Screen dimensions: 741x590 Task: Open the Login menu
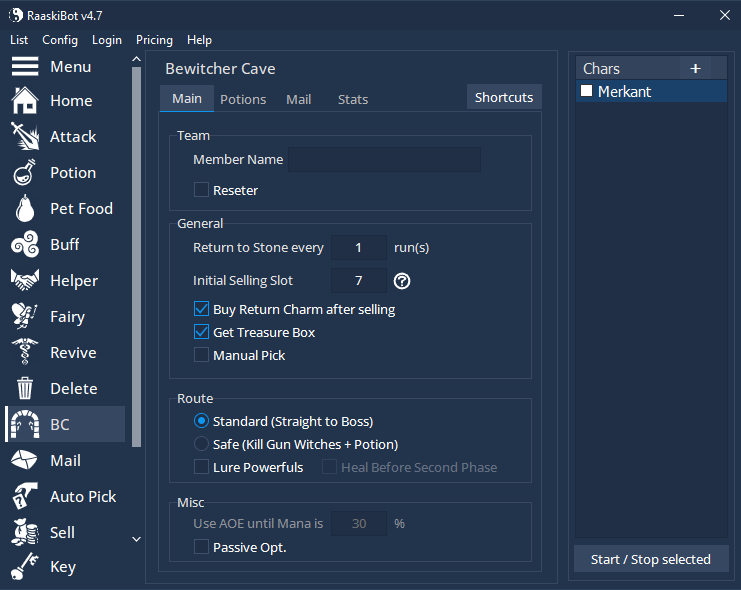tap(107, 40)
